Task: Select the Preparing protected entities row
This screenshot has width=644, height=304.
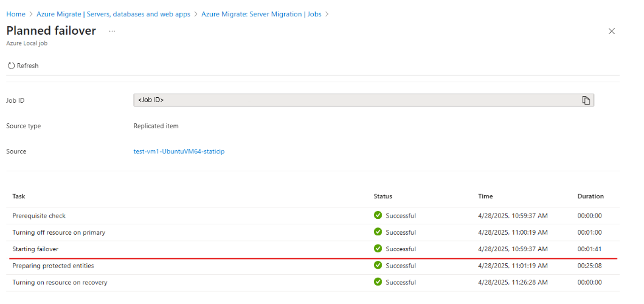Action: tap(313, 266)
